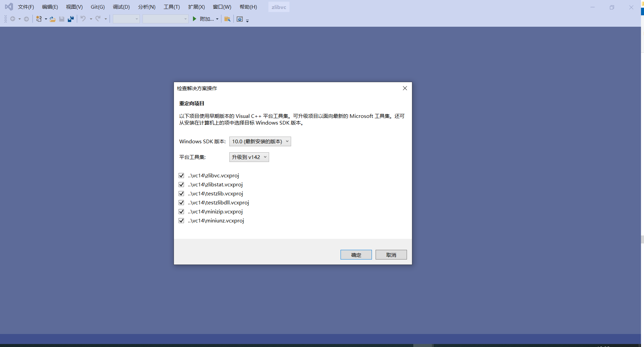The height and width of the screenshot is (347, 644).
Task: Click the Redo icon on the toolbar
Action: pyautogui.click(x=98, y=19)
